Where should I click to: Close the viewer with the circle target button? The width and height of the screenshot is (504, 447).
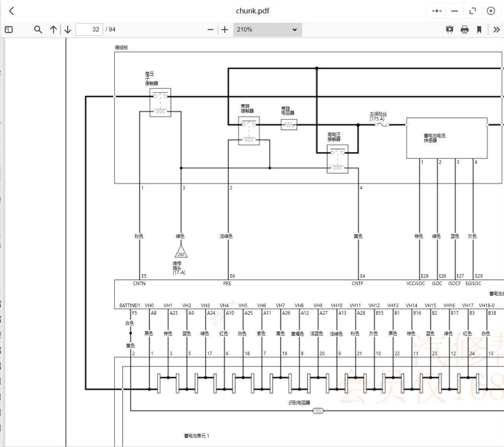tap(491, 11)
